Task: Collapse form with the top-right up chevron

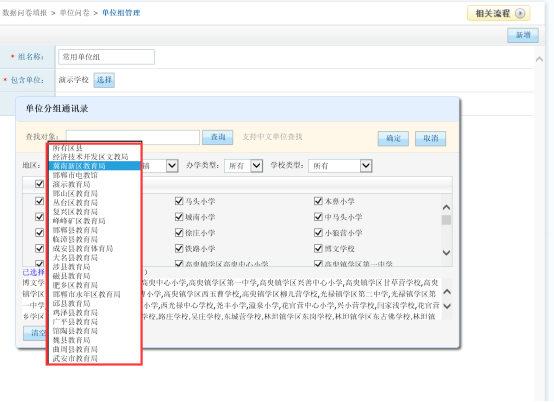Action: coord(539,59)
